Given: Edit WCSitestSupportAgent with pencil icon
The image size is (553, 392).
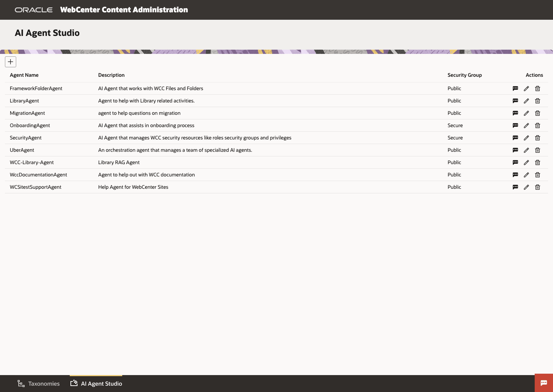Looking at the screenshot, I should (526, 187).
